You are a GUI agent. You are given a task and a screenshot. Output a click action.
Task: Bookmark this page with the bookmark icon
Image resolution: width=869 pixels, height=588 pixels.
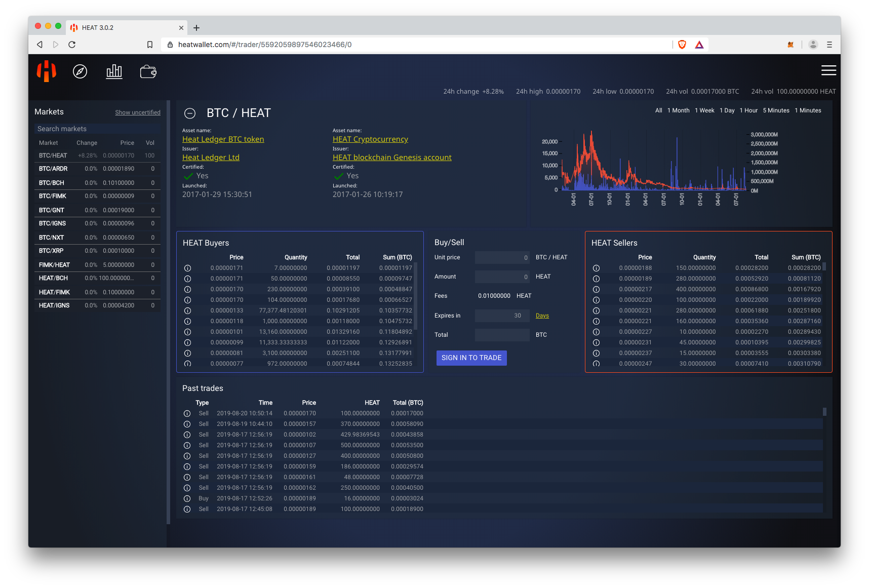click(x=150, y=45)
